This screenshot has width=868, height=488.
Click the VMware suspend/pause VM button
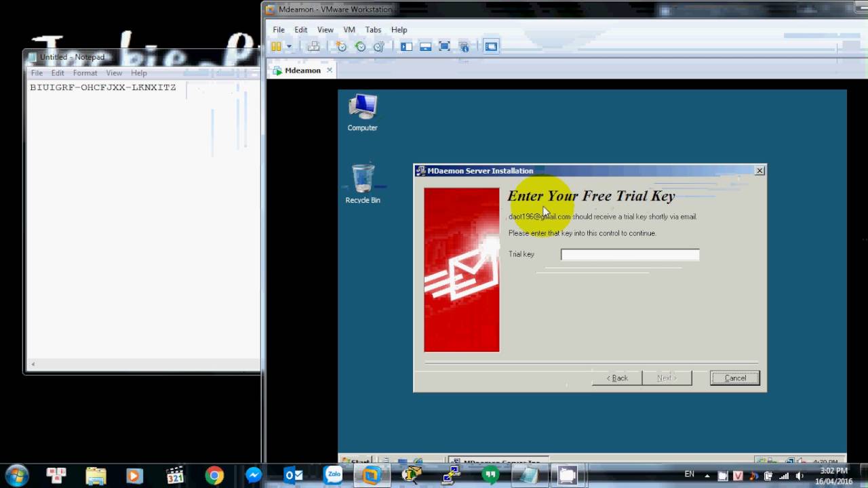click(x=276, y=47)
